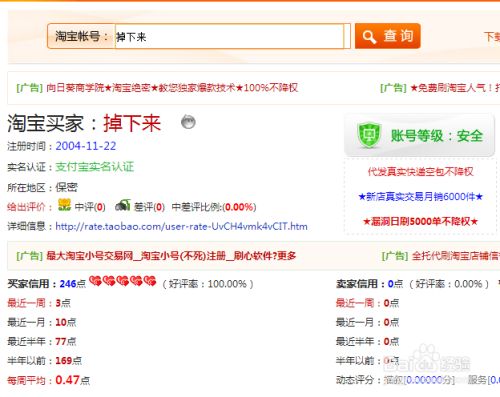Click buyer 最近半年：77点 row
This screenshot has height=397, width=500.
coord(42,342)
